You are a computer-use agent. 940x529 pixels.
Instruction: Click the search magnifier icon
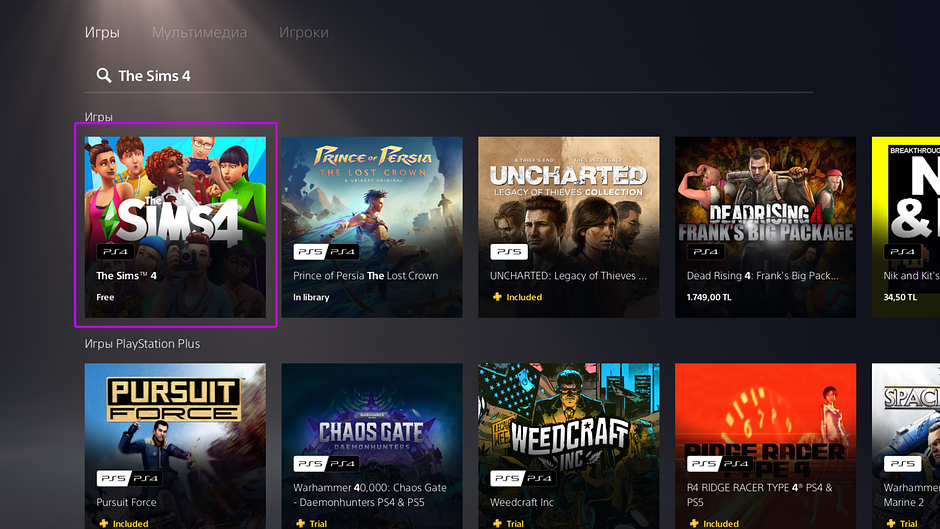pos(104,76)
